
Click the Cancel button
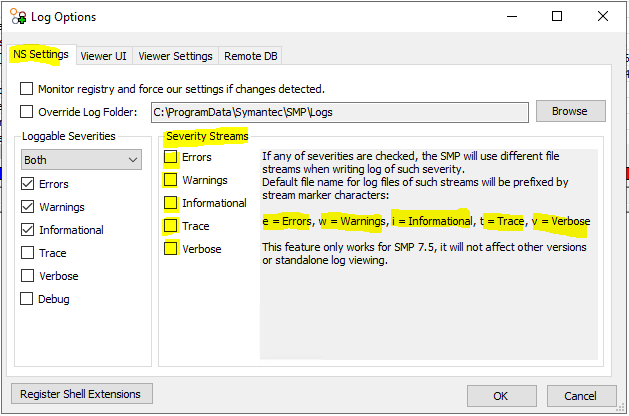click(x=581, y=396)
